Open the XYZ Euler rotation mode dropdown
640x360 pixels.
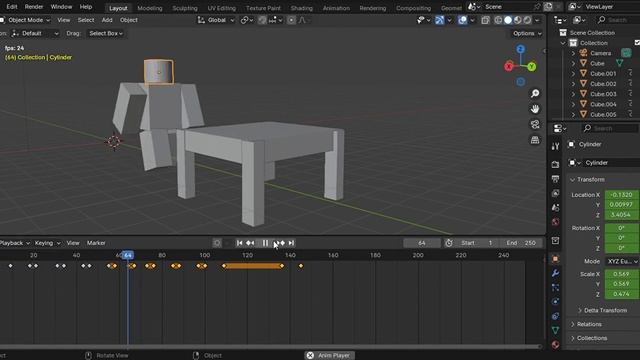click(x=622, y=261)
